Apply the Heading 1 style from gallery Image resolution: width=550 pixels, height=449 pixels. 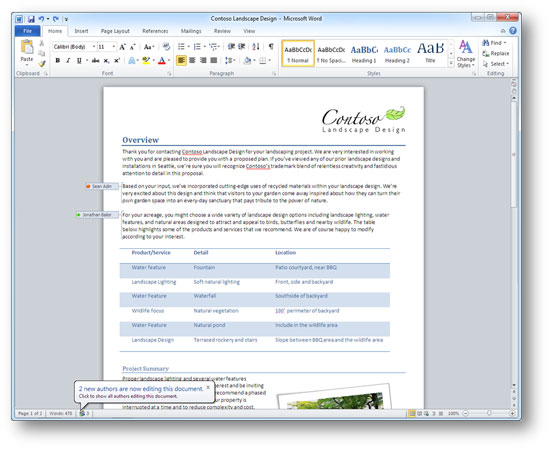click(x=364, y=53)
